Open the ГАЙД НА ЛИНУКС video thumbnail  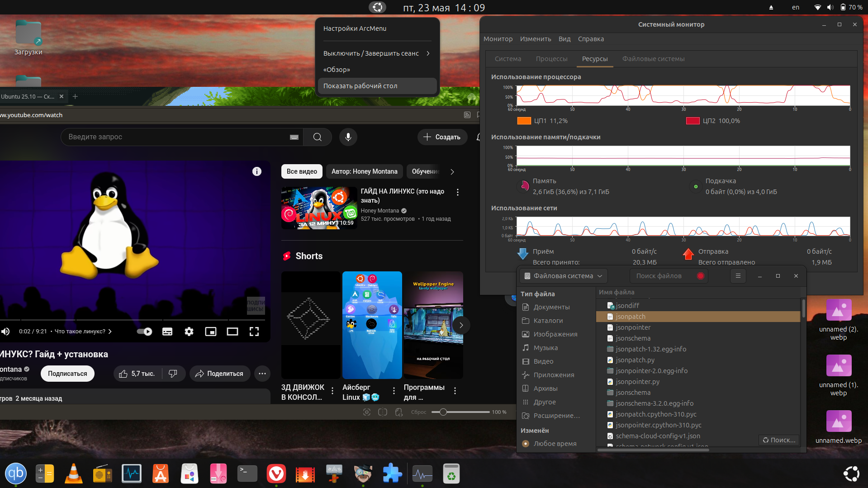pyautogui.click(x=319, y=208)
